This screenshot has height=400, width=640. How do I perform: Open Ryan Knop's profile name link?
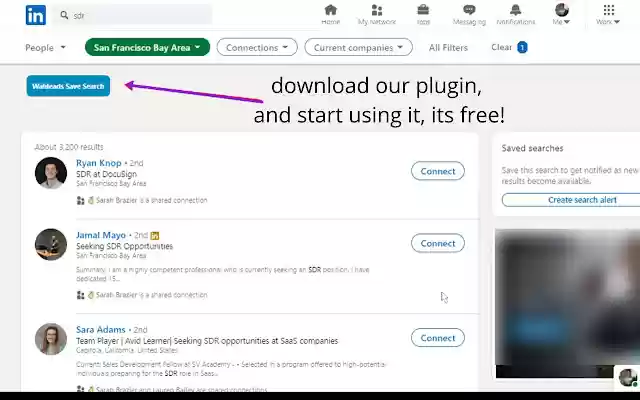coord(99,163)
